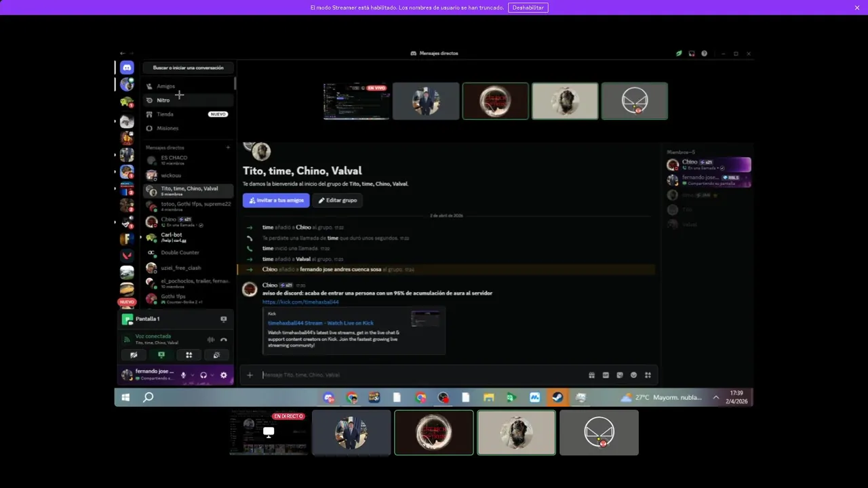Click Invitar a tus amigos button
868x488 pixels.
click(x=276, y=201)
